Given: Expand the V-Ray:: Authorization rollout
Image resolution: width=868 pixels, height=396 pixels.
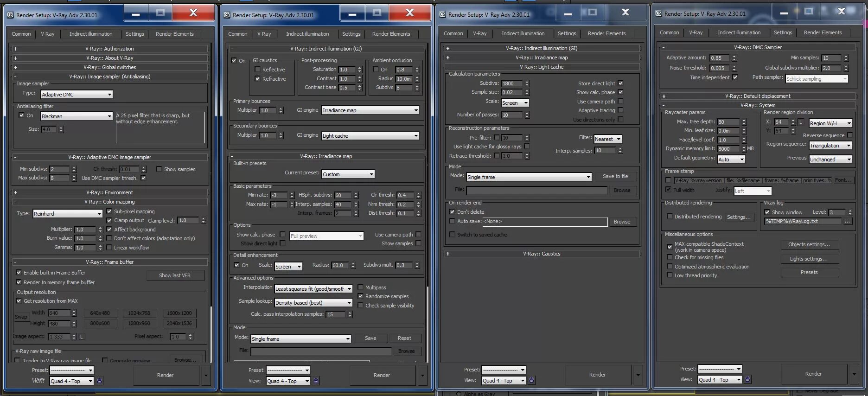Looking at the screenshot, I should (x=110, y=49).
